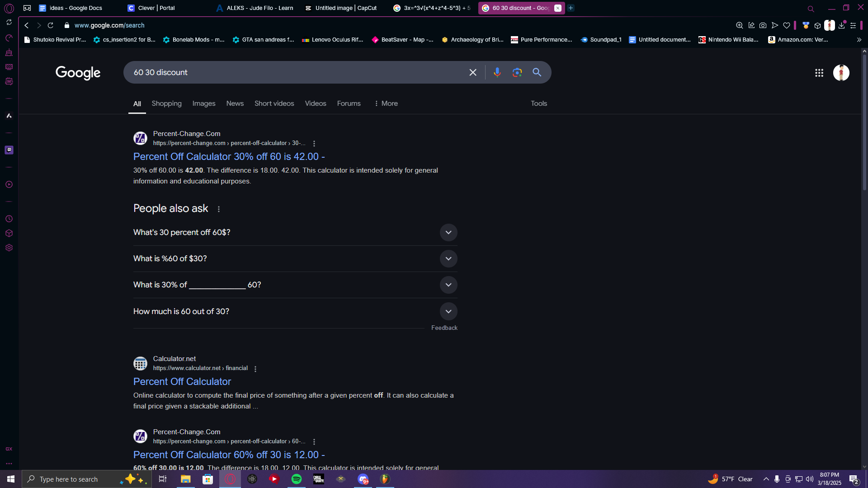This screenshot has width=868, height=488.
Task: Open the "Amazon.com: Ver..." bookmark
Action: tap(798, 40)
